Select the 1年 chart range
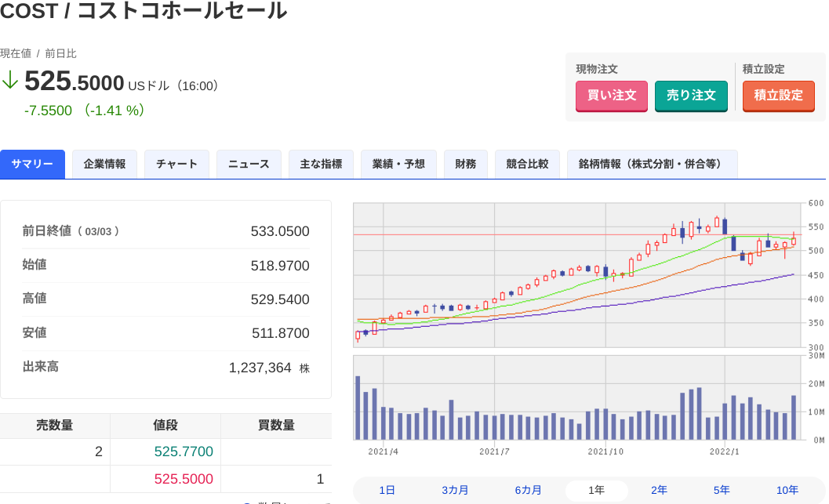 pyautogui.click(x=596, y=490)
